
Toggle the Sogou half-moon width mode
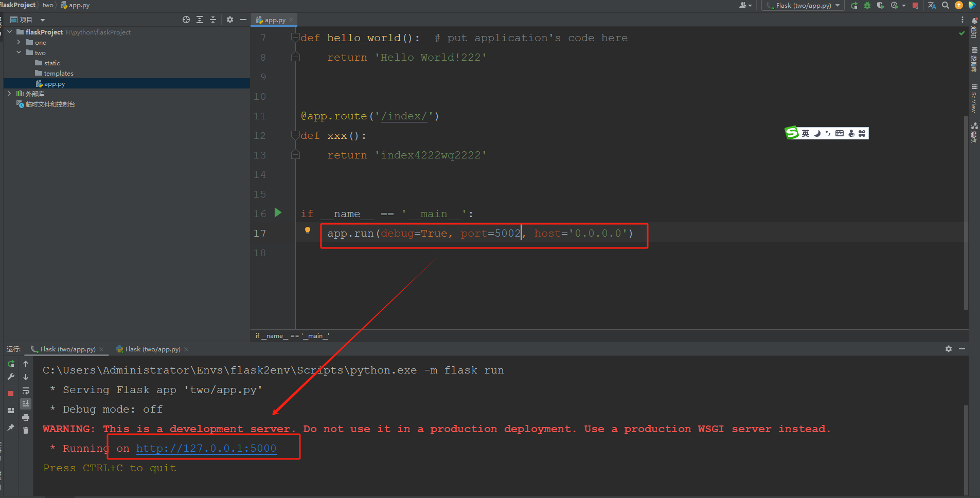coord(817,133)
